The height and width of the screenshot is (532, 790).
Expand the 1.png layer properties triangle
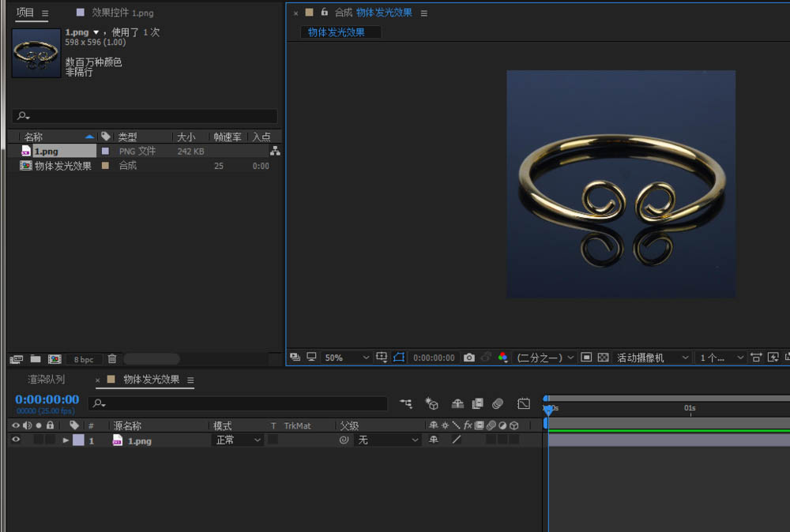pos(66,440)
